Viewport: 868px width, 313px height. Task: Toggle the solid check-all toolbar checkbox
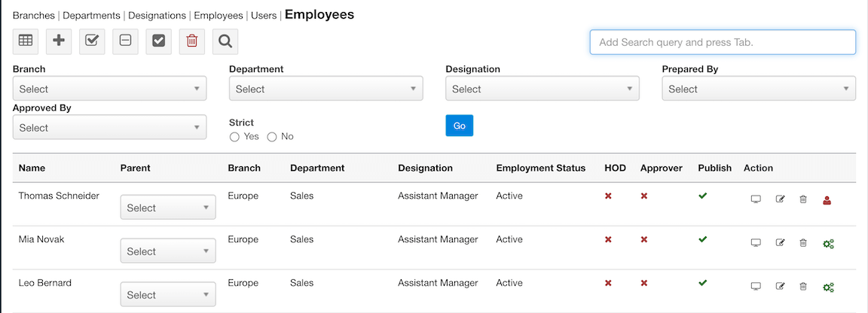coord(158,41)
